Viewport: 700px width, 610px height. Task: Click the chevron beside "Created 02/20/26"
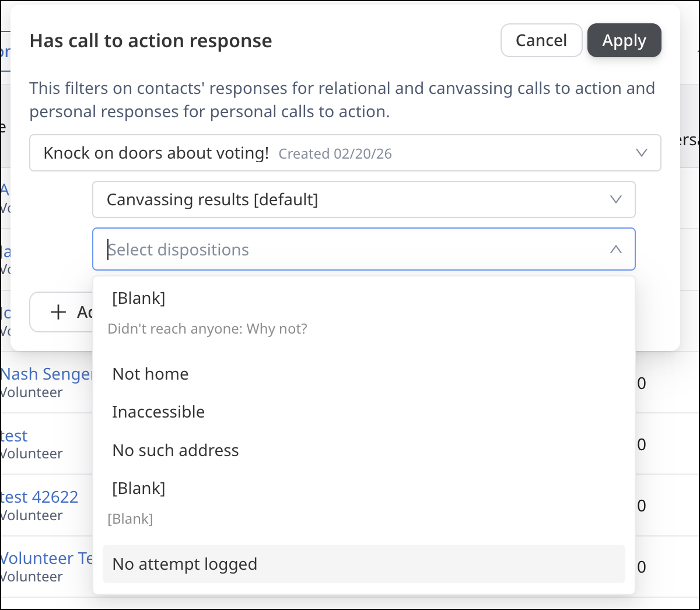click(642, 153)
